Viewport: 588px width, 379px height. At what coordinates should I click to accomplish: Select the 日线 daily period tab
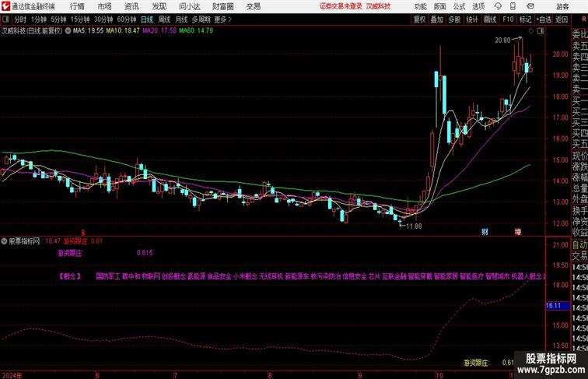147,19
